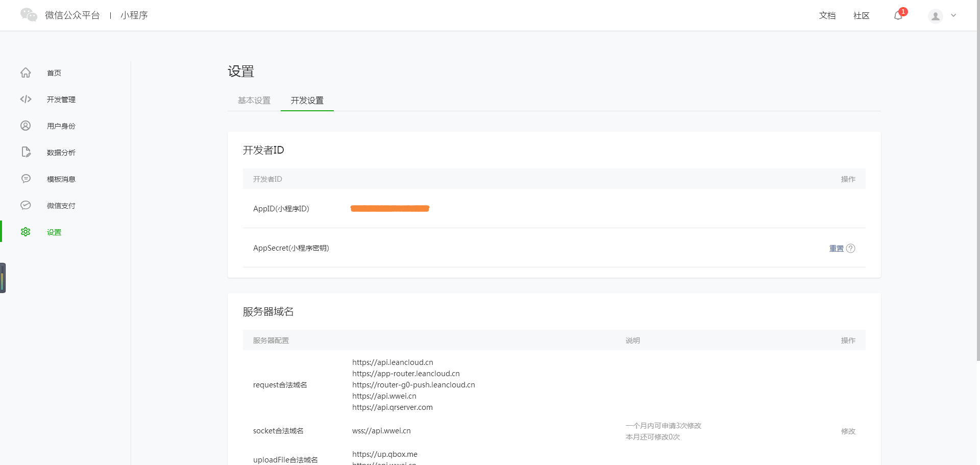Screen dimensions: 980x465
Task: Click https://router-g0-push.leancloud.cn domain
Action: [413, 385]
